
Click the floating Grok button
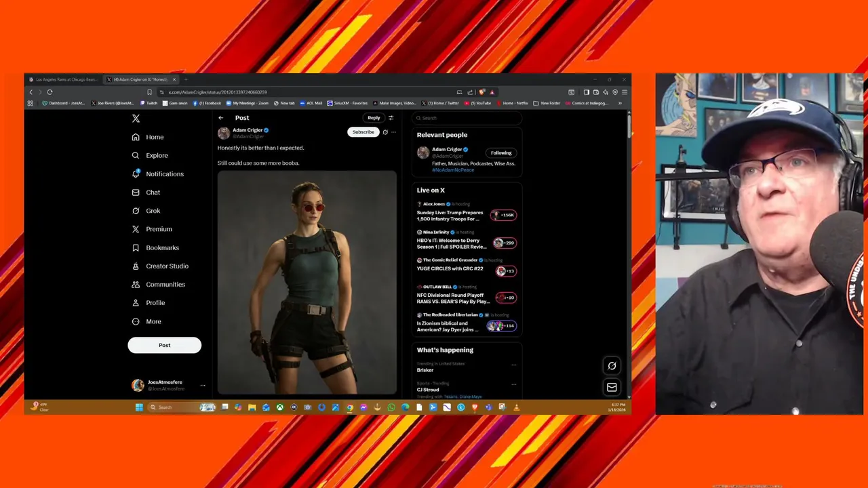coord(612,366)
